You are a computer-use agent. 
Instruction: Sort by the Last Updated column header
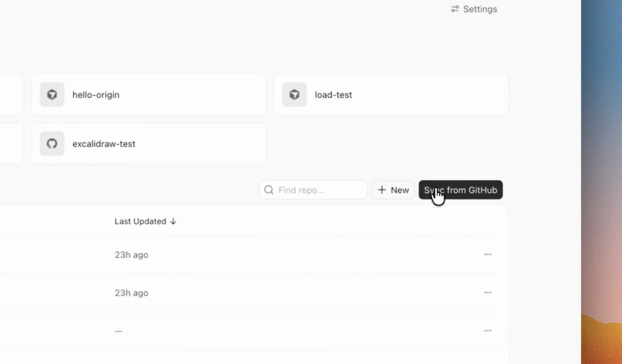140,221
